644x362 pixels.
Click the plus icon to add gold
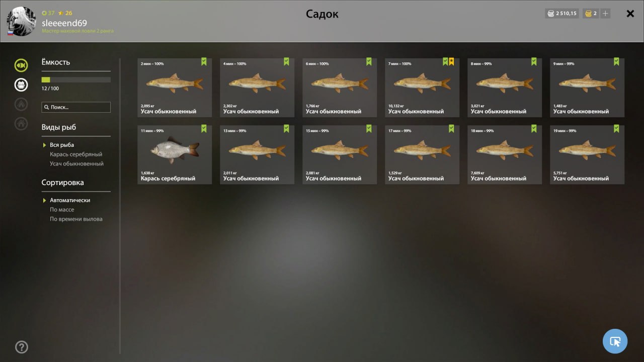(605, 14)
